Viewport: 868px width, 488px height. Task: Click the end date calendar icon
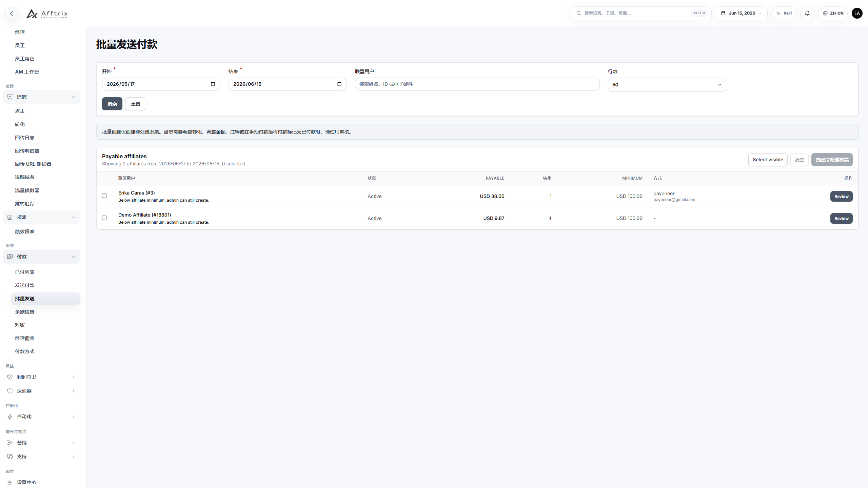pyautogui.click(x=339, y=84)
